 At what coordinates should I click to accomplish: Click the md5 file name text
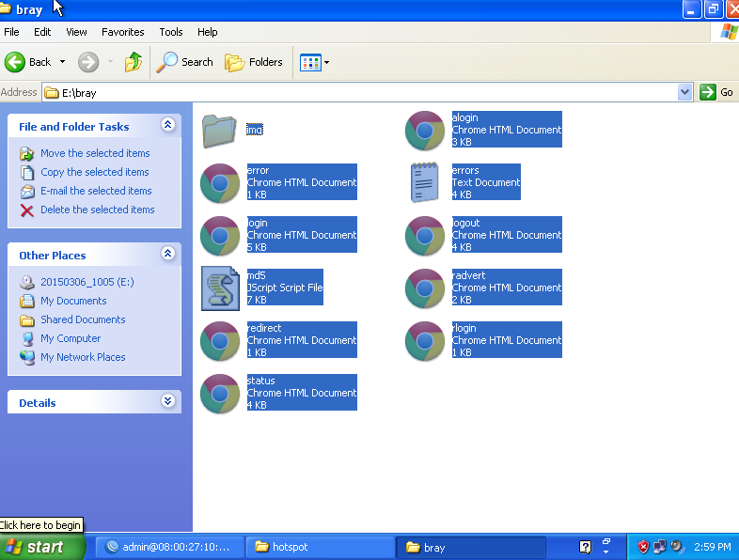click(x=257, y=275)
